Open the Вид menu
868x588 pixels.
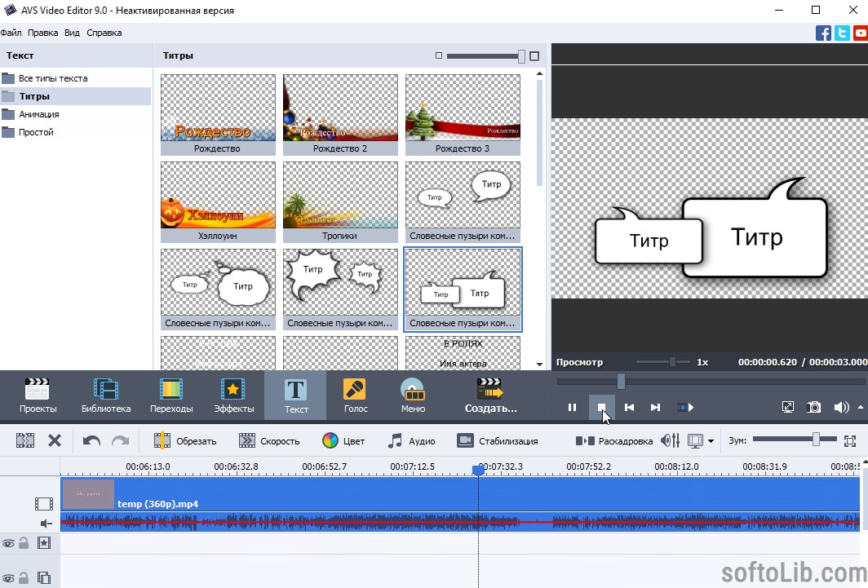click(72, 33)
